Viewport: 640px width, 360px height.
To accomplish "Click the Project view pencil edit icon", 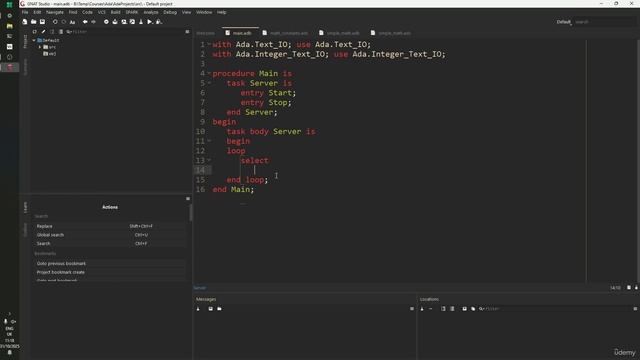I will coord(43,31).
